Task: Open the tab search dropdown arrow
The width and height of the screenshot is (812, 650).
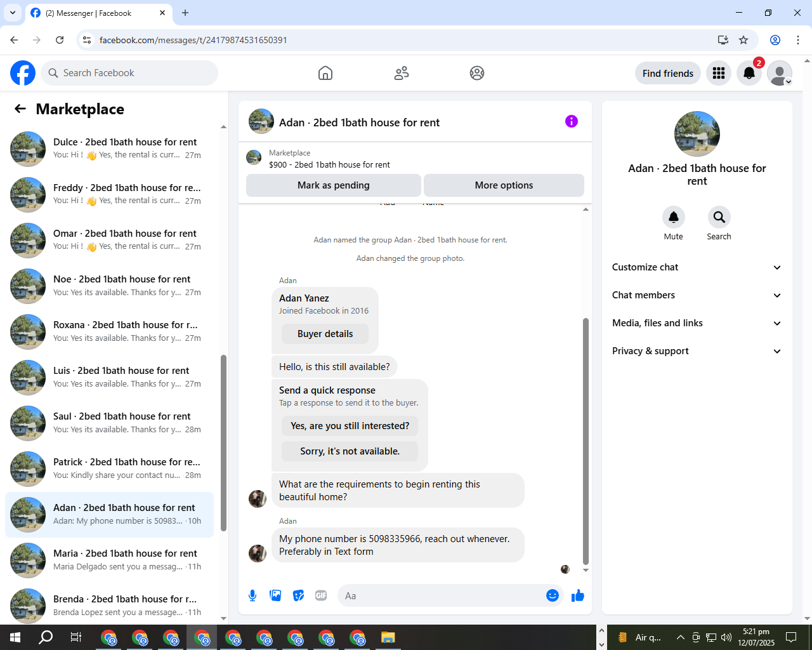Action: click(13, 13)
